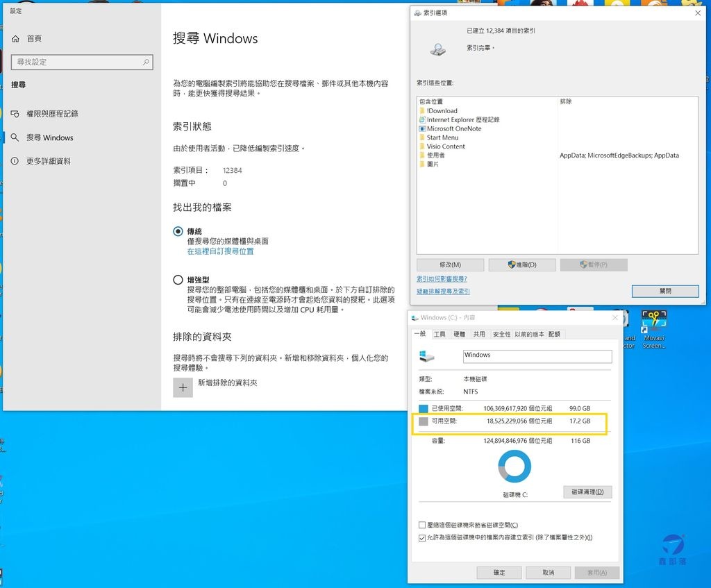Click the 關閉 button in 索引選項
Viewport: 711px width, 588px height.
(665, 291)
